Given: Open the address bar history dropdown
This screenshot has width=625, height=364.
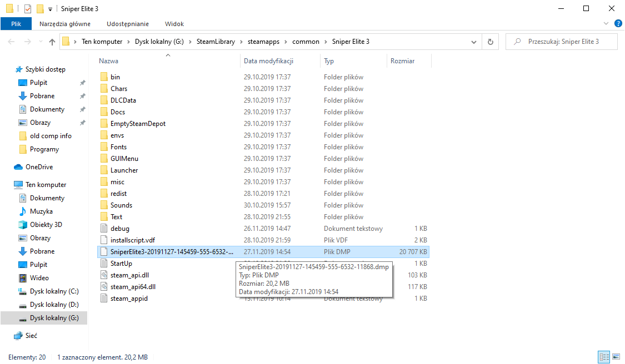Looking at the screenshot, I should click(x=473, y=42).
